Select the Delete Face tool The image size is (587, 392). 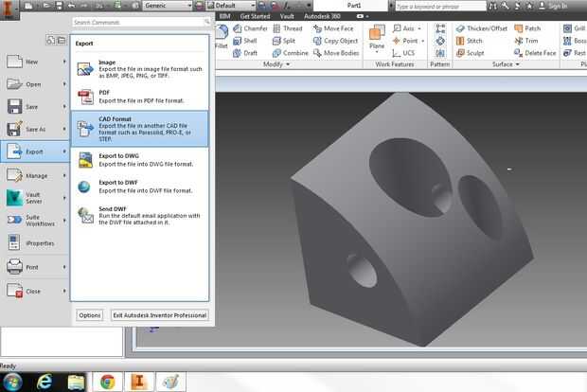[535, 53]
